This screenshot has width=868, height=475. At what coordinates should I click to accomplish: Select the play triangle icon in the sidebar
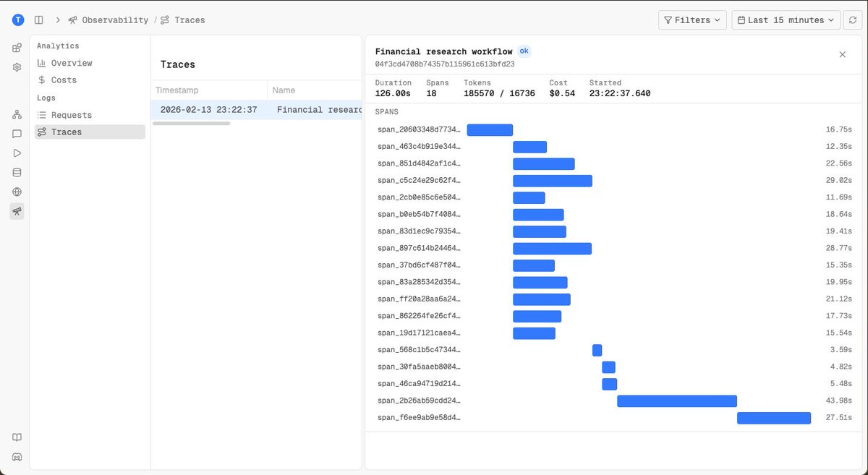17,153
